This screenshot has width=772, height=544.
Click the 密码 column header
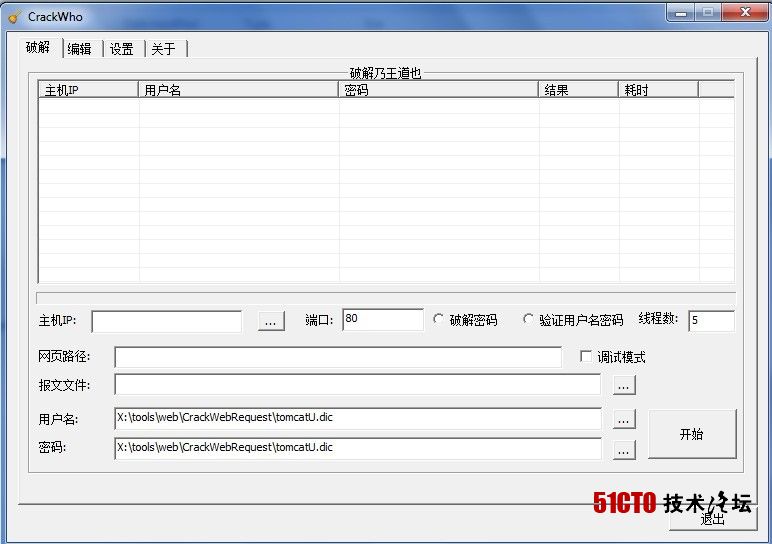438,90
